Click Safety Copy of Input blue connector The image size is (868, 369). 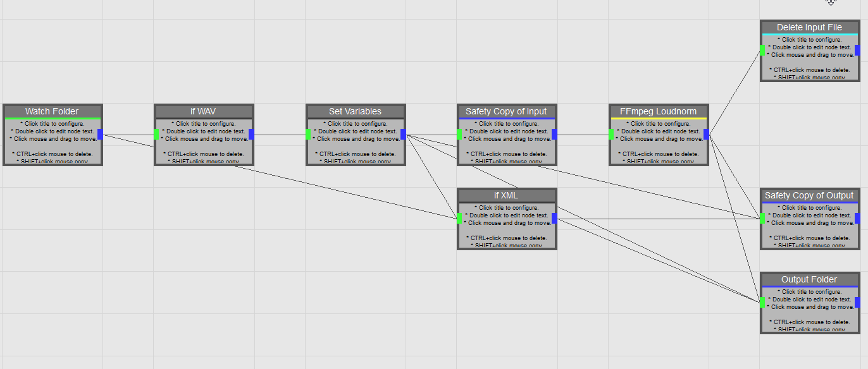click(x=554, y=134)
